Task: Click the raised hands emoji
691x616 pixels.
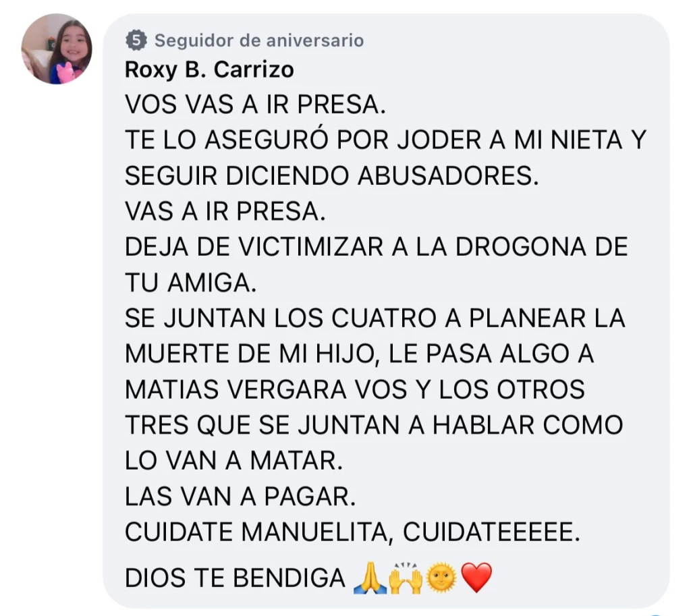Action: pos(406,578)
